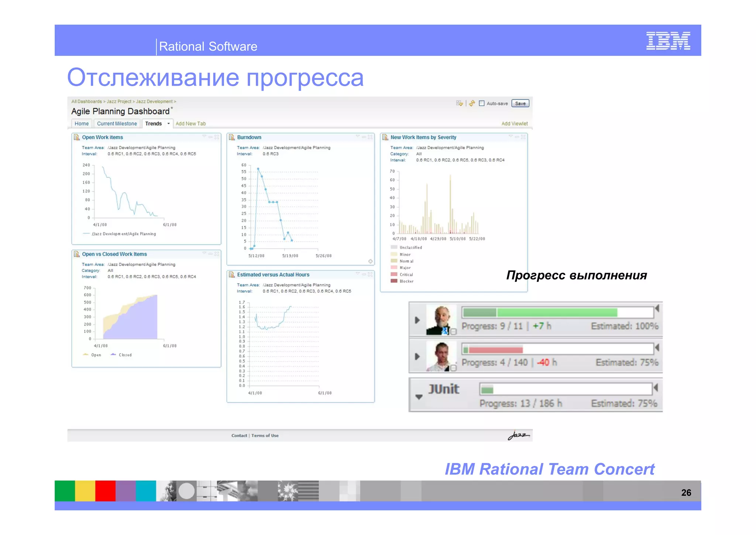This screenshot has height=535, width=756.
Task: Click the IBM logo in the header
Action: (x=668, y=41)
